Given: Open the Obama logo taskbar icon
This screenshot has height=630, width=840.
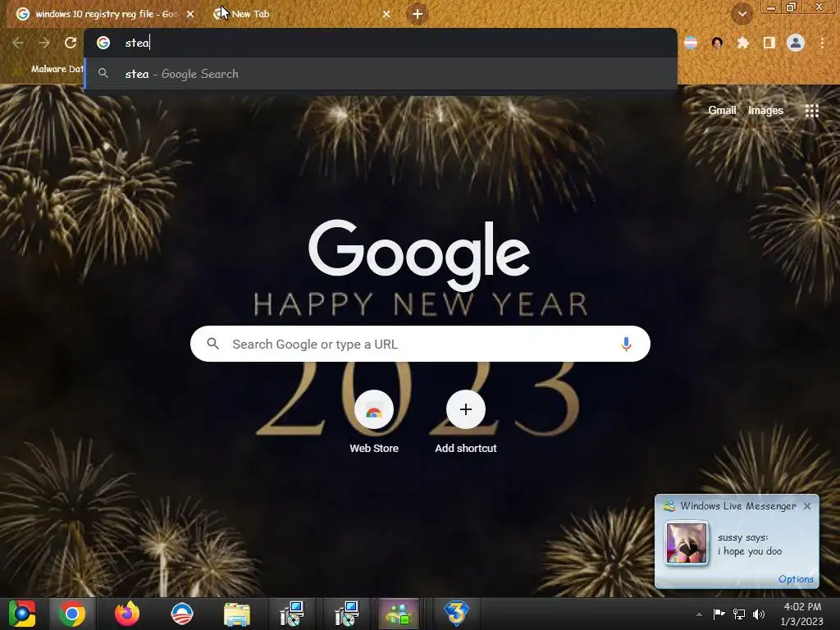Looking at the screenshot, I should point(181,614).
